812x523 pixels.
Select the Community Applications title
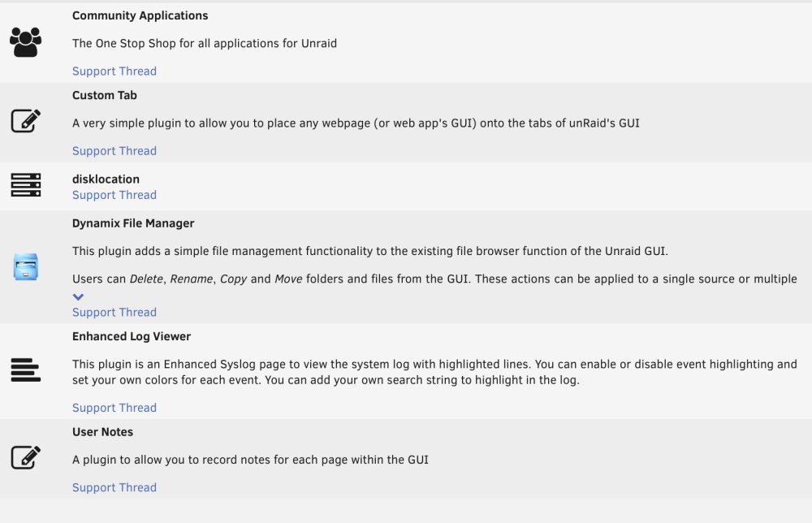coord(140,15)
